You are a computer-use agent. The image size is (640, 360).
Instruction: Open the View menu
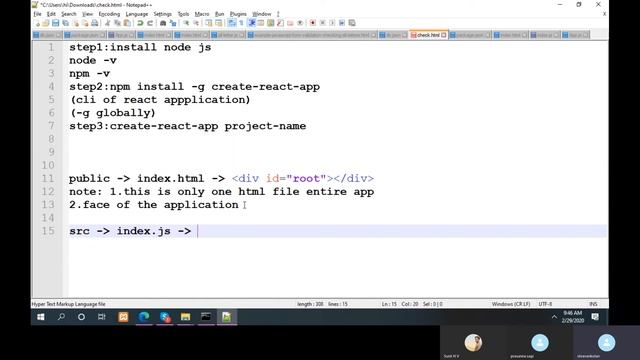(x=87, y=14)
